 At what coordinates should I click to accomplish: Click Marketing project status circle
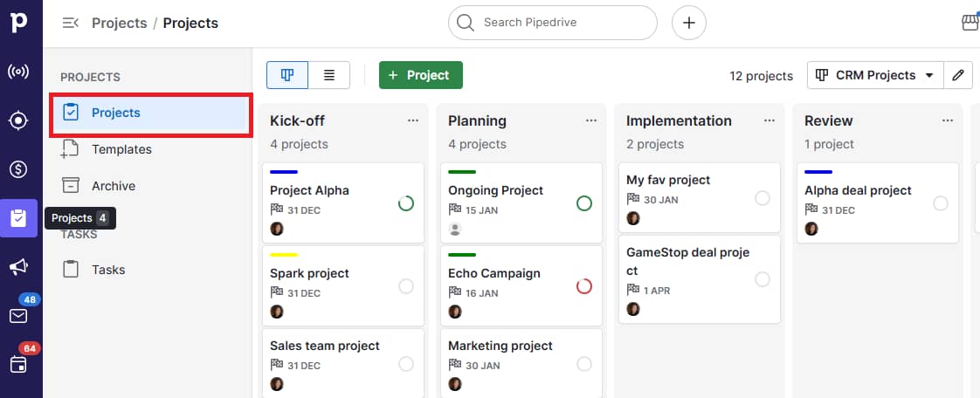(x=584, y=364)
